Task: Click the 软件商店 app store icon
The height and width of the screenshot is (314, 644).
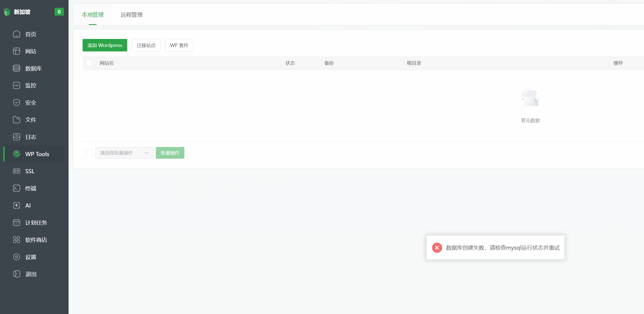Action: click(17, 240)
